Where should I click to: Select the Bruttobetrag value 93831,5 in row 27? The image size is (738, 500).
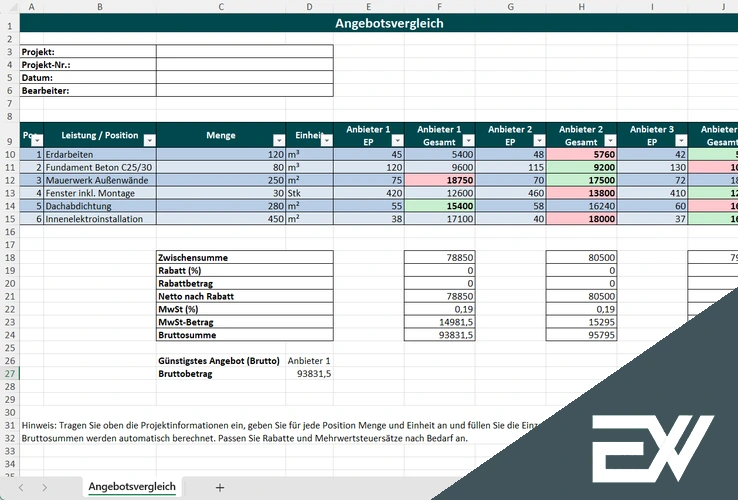point(309,374)
